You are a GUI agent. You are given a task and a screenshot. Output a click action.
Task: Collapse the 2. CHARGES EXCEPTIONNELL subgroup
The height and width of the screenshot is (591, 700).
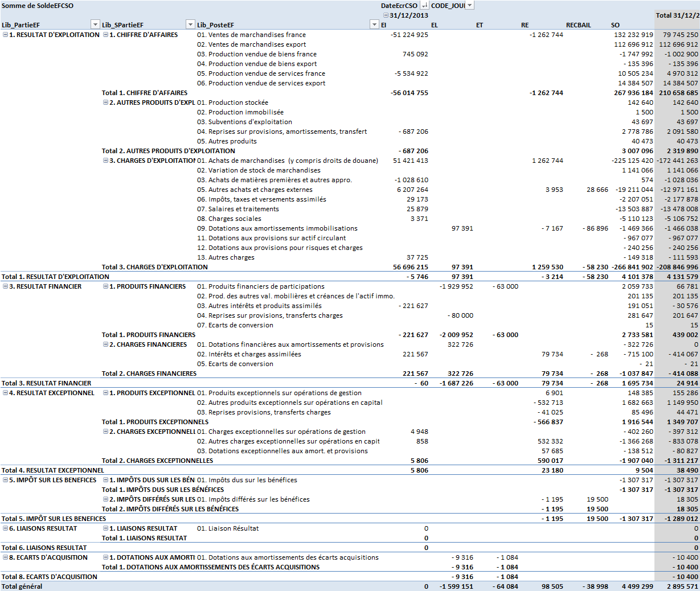click(x=105, y=432)
